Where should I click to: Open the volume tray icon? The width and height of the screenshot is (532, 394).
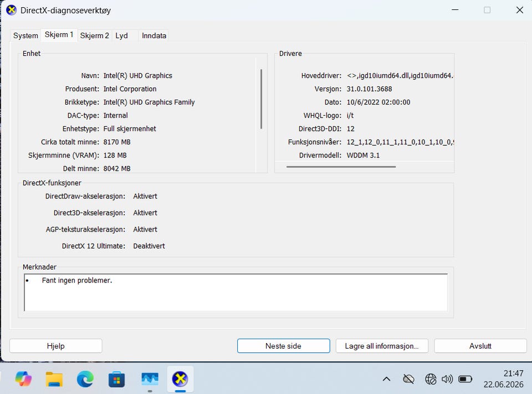pyautogui.click(x=447, y=378)
